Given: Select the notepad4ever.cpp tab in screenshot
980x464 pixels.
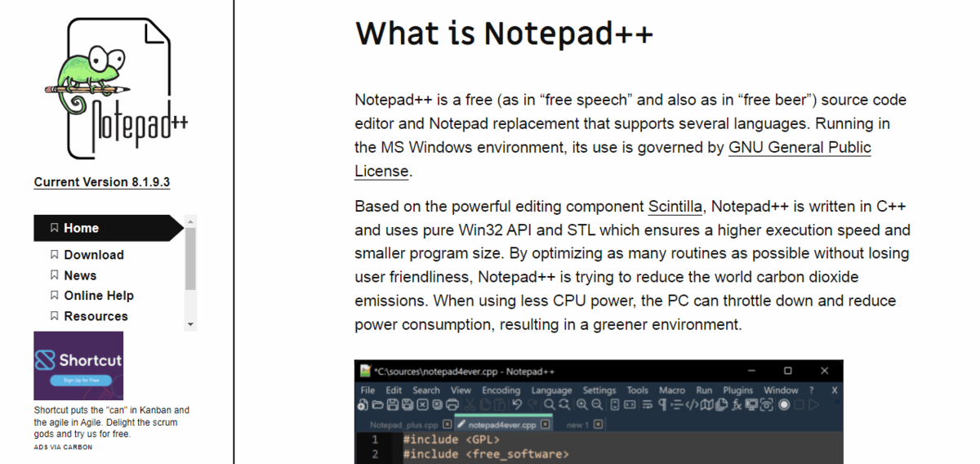Looking at the screenshot, I should [x=502, y=424].
